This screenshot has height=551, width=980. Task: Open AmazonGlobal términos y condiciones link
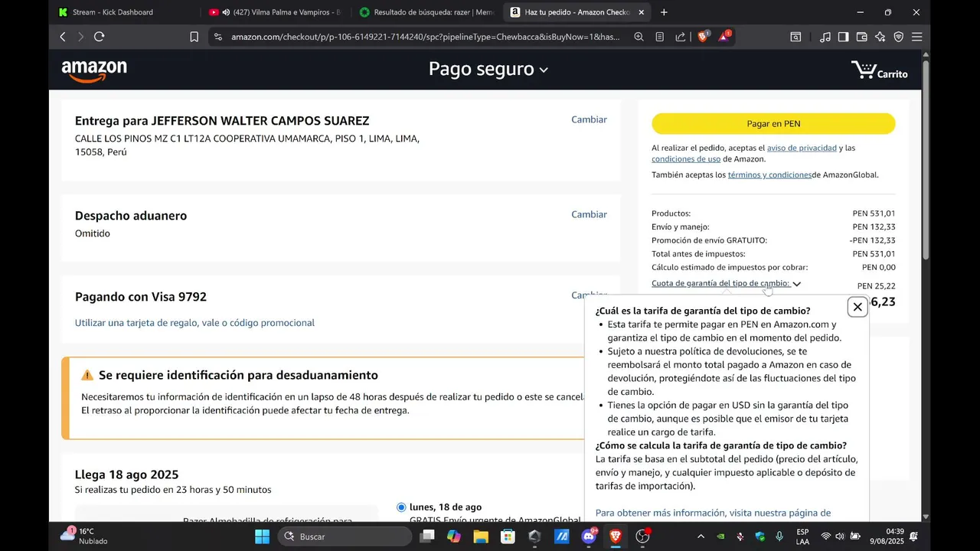(769, 175)
